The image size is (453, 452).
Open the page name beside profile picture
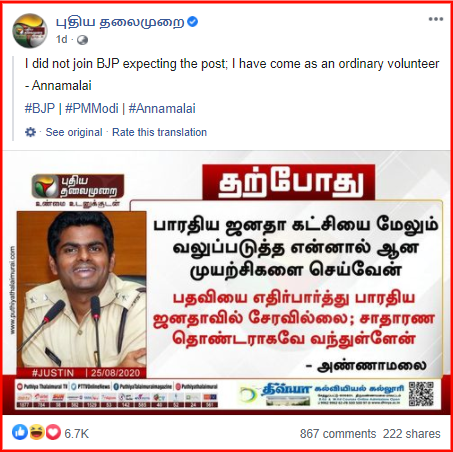coord(120,22)
